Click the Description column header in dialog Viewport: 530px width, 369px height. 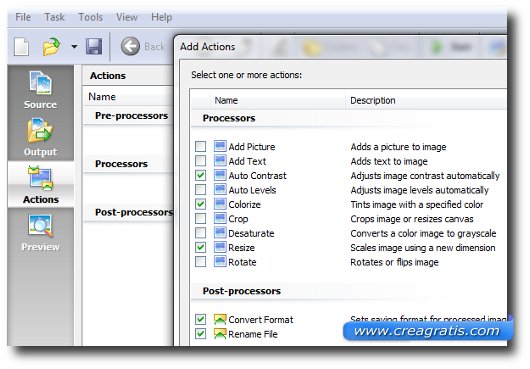(426, 100)
